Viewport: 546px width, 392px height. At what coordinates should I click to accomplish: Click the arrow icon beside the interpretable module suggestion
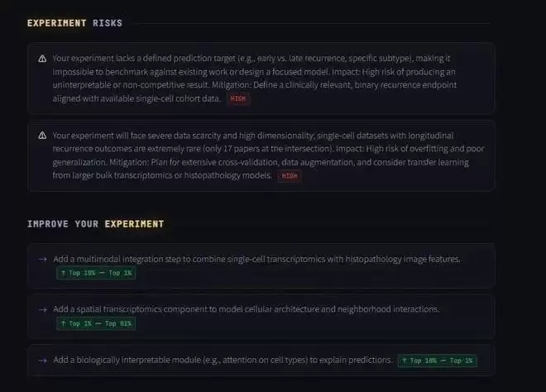(42, 360)
